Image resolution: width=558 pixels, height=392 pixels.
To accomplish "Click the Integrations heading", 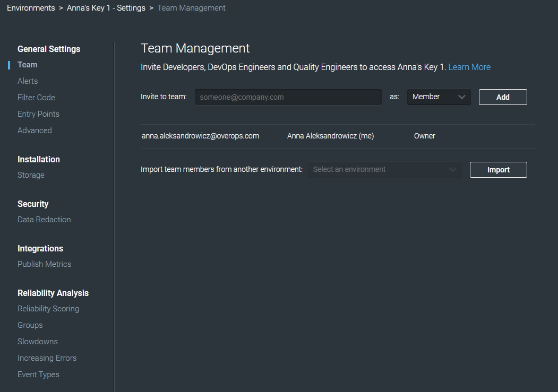I will (40, 248).
